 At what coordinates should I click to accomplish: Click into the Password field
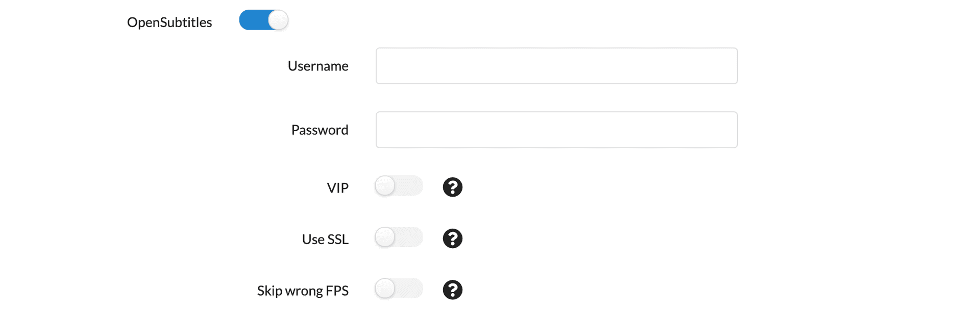click(556, 130)
